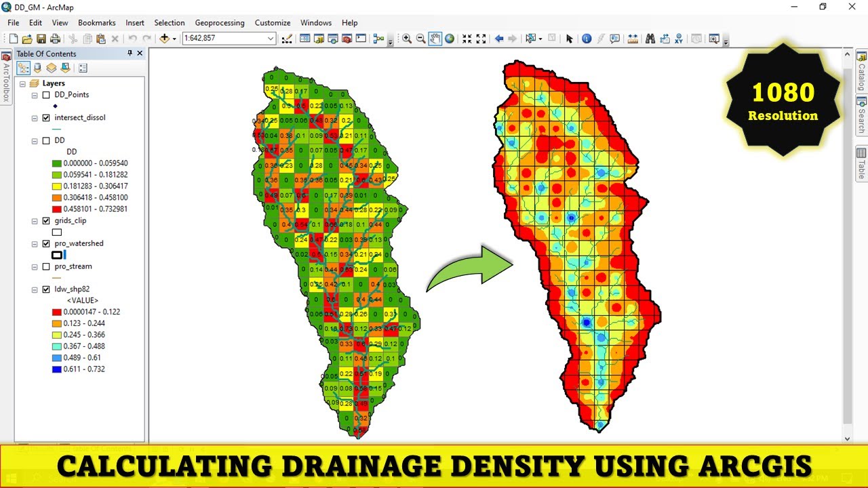Print the map with printer icon
Viewport: 868px width, 488px height.
[x=55, y=39]
